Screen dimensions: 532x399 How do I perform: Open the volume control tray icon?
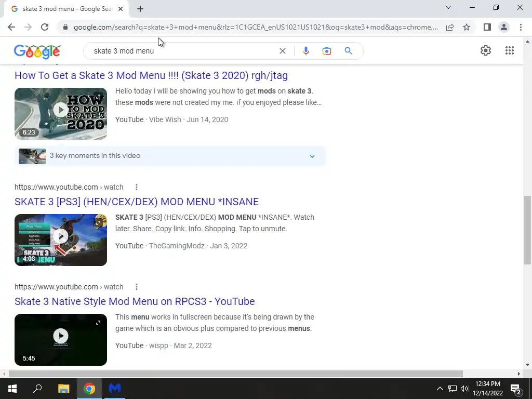tap(464, 389)
